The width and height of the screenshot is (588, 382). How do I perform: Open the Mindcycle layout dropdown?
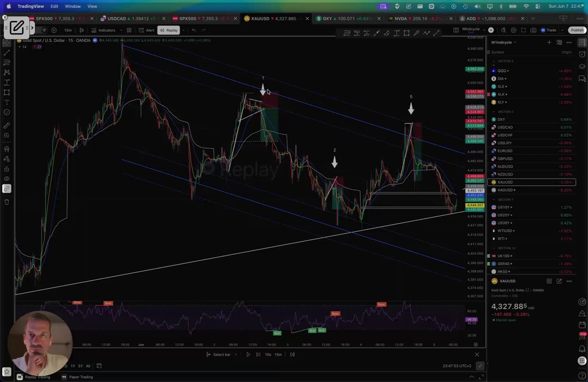coord(473,30)
